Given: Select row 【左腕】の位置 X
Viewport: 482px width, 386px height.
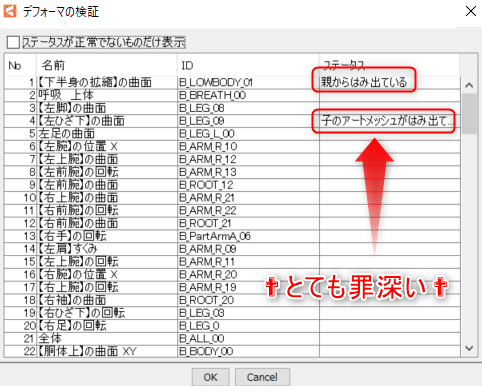Looking at the screenshot, I should point(232,146).
